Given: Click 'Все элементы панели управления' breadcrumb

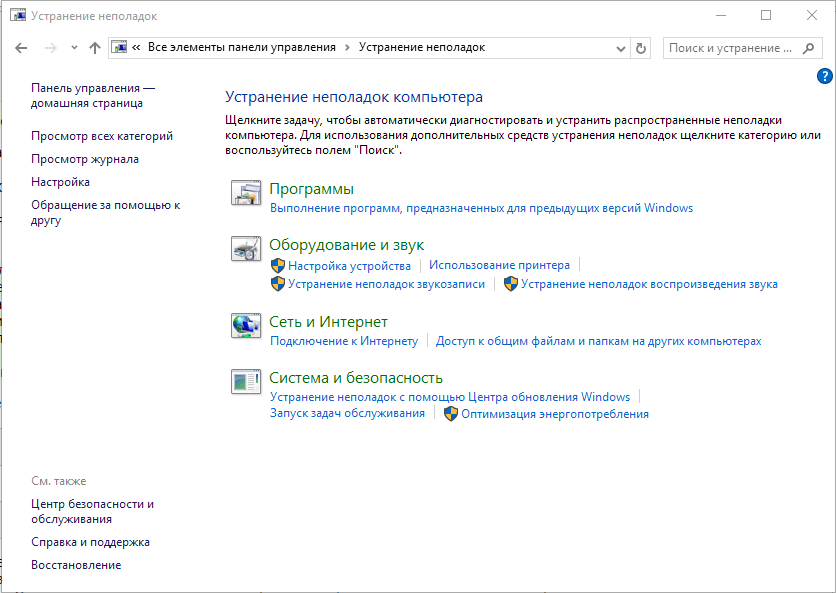Looking at the screenshot, I should tap(242, 47).
